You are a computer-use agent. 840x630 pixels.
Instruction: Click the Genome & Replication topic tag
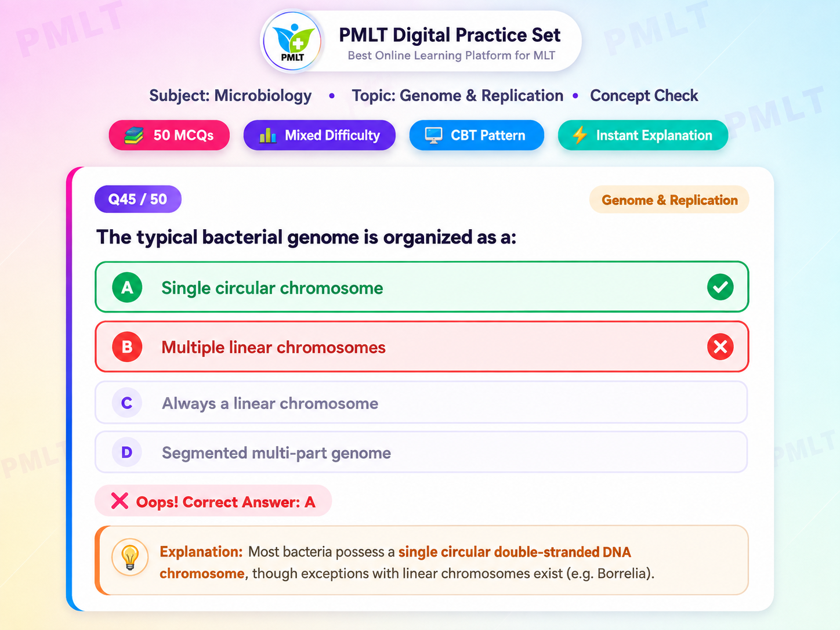[x=669, y=200]
